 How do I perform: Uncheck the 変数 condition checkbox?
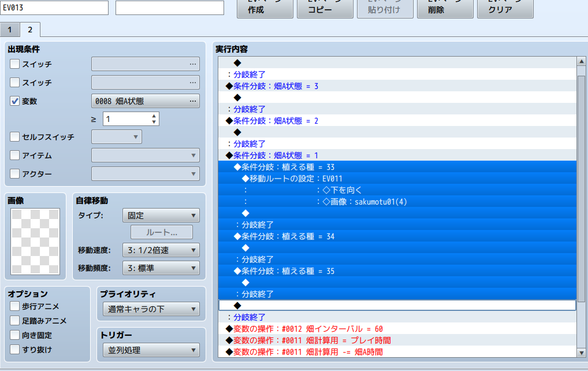[14, 101]
